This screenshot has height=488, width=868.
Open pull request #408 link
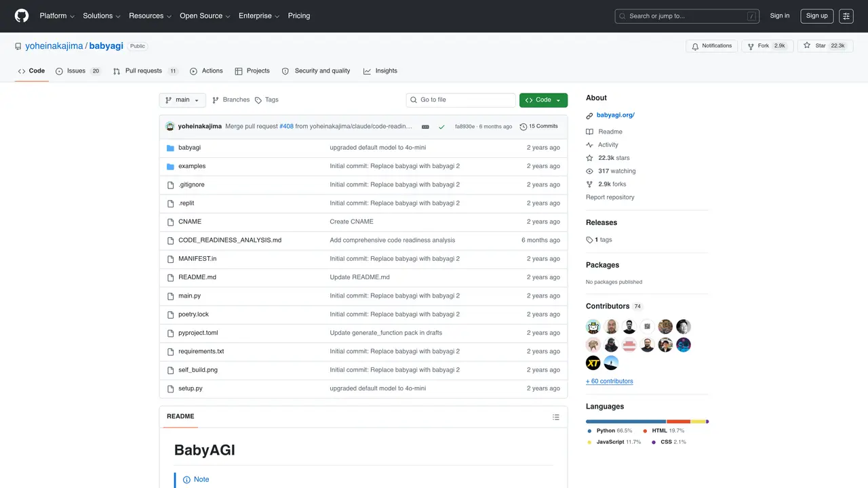point(285,127)
